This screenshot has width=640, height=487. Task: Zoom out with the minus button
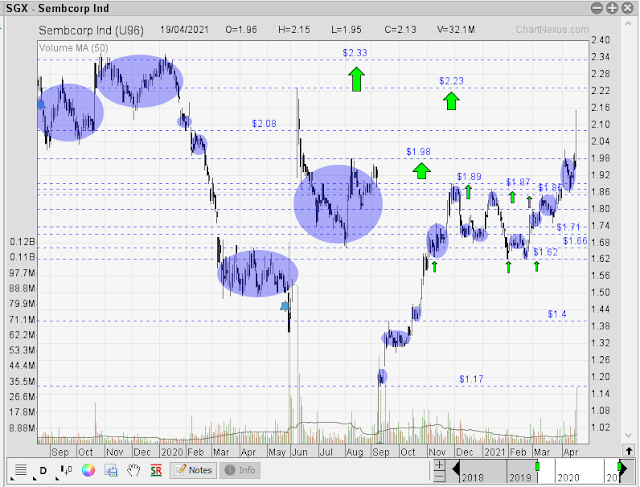point(439,476)
